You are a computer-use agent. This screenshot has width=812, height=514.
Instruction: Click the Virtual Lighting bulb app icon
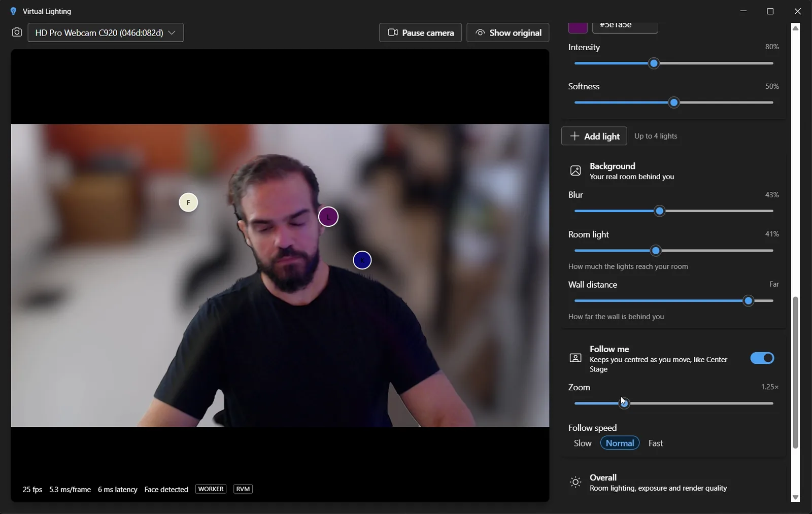tap(13, 11)
